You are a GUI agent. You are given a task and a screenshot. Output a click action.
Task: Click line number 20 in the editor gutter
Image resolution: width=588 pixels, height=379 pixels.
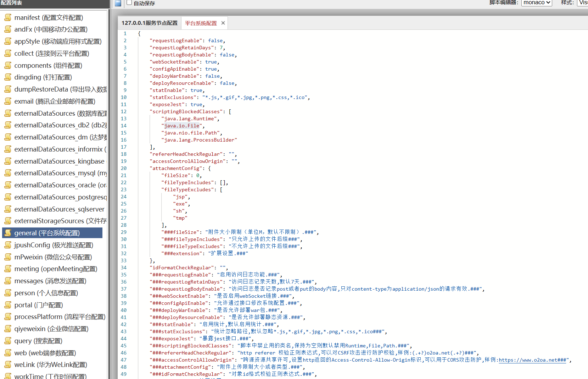[124, 169]
